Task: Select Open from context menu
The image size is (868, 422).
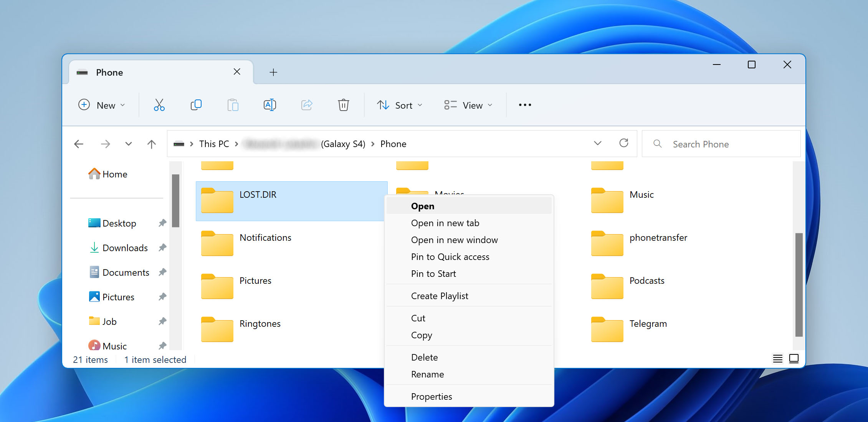Action: pyautogui.click(x=422, y=206)
